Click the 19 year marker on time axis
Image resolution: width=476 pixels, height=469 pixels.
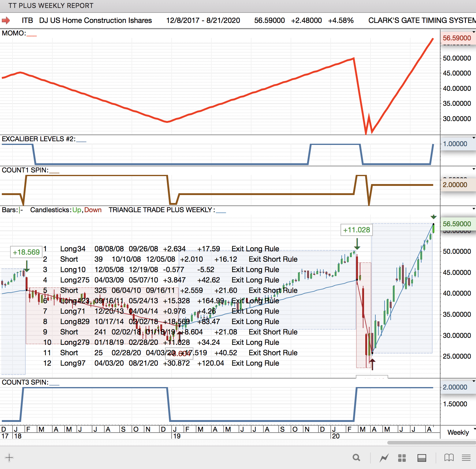click(177, 436)
